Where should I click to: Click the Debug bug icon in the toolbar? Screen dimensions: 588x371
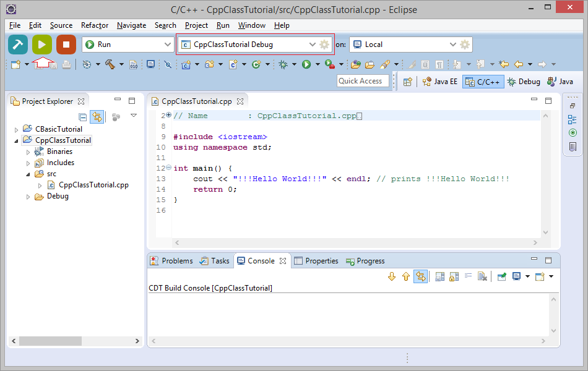(x=283, y=64)
